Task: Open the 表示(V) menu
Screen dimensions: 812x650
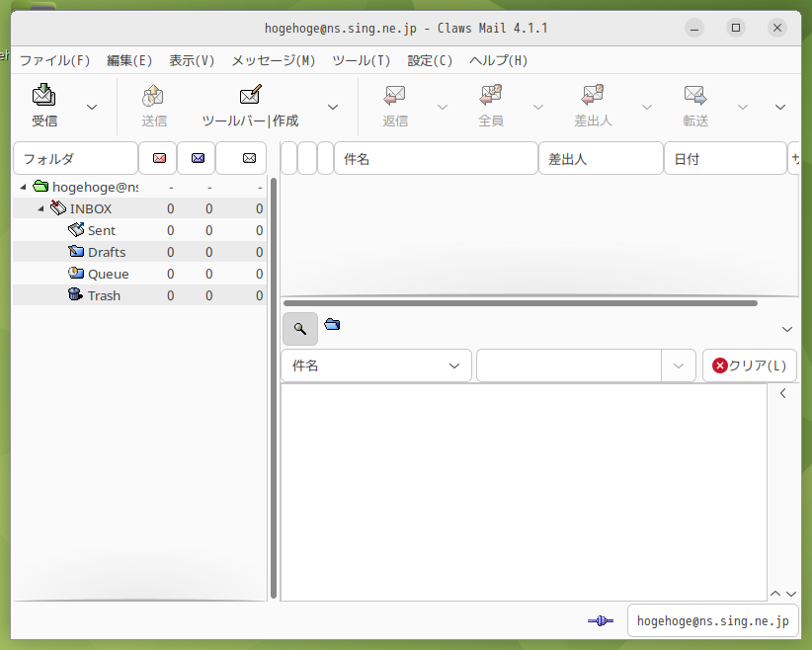Action: [x=192, y=60]
